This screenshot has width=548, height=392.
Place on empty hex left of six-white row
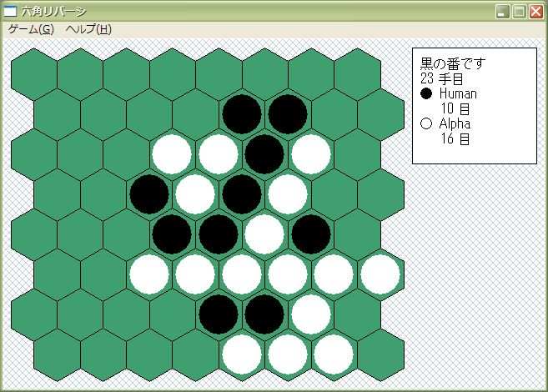click(x=103, y=274)
